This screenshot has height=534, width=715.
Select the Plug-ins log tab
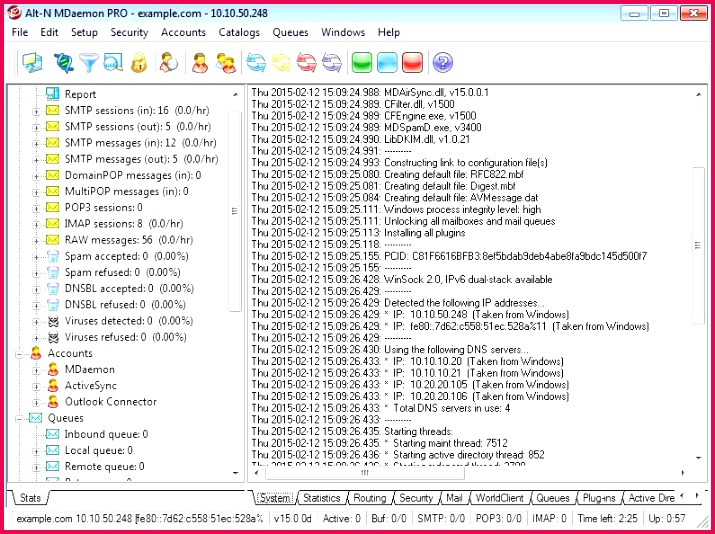point(599,498)
